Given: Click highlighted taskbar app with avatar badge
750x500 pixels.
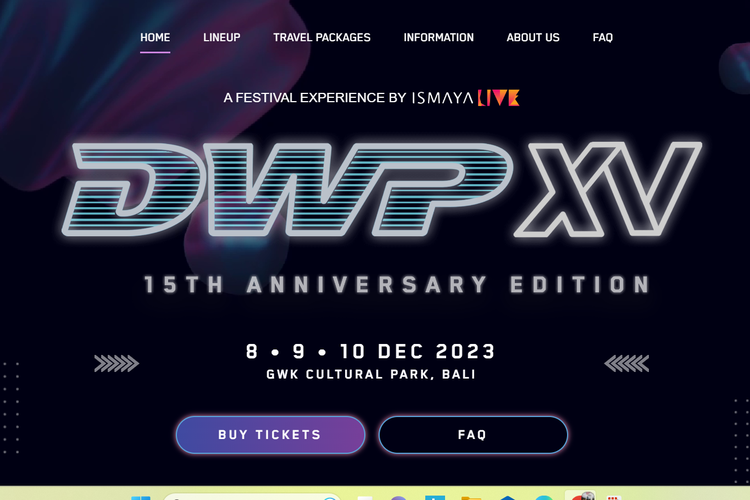Looking at the screenshot, I should click(x=580, y=496).
